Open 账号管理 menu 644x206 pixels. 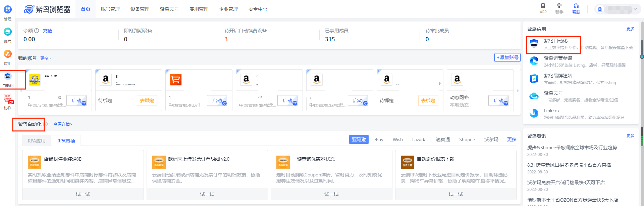pyautogui.click(x=110, y=9)
